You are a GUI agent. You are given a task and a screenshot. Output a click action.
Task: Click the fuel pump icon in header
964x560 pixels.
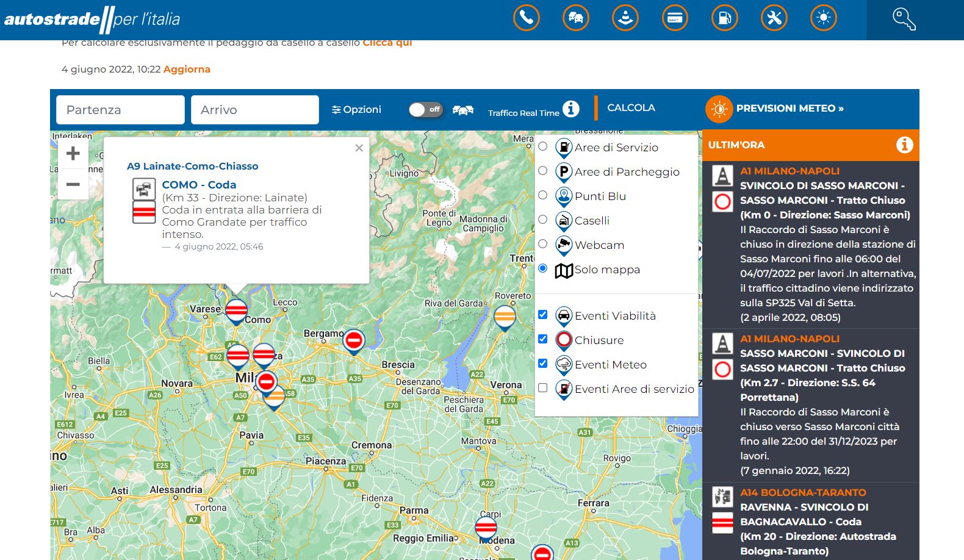click(x=724, y=18)
